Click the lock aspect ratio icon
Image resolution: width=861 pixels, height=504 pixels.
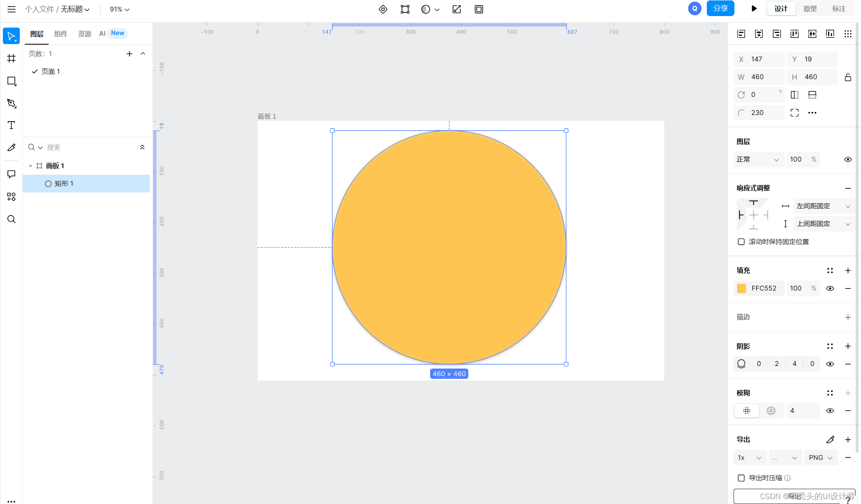tap(848, 77)
